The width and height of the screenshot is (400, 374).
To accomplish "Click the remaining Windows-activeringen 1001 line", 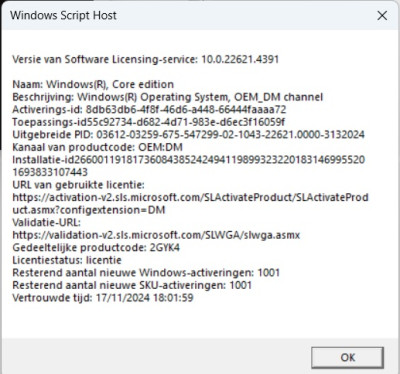I will pyautogui.click(x=146, y=273).
